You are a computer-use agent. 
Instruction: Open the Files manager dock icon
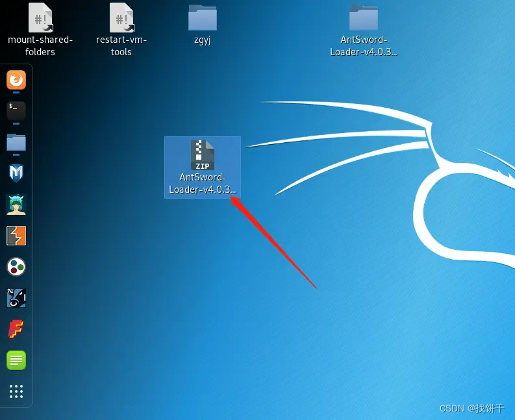(16, 142)
